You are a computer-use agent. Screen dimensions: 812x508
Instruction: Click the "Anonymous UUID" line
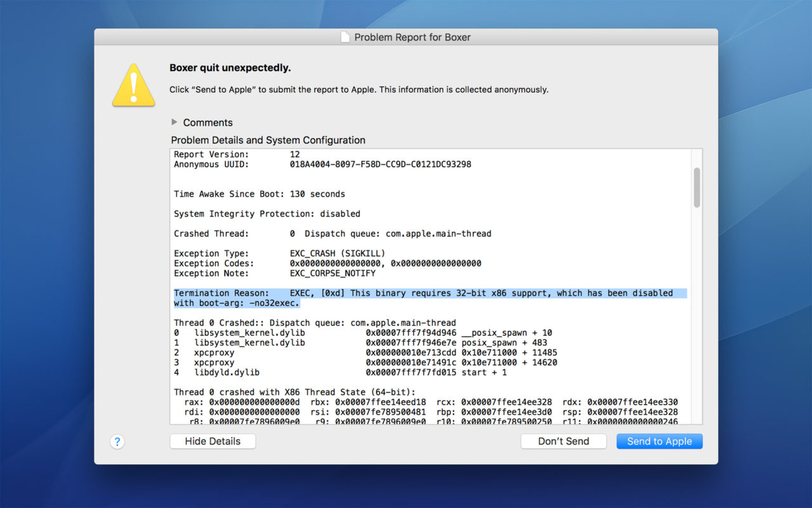322,164
